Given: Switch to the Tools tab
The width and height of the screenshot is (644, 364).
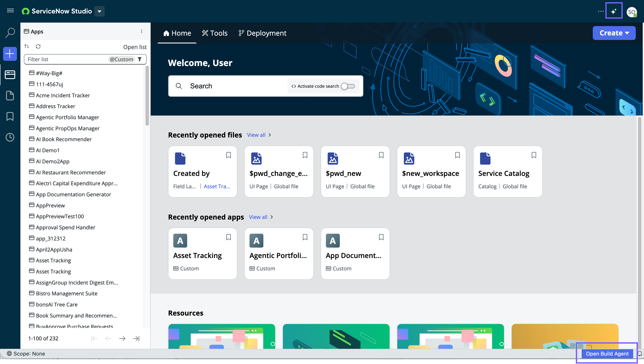Looking at the screenshot, I should 215,33.
